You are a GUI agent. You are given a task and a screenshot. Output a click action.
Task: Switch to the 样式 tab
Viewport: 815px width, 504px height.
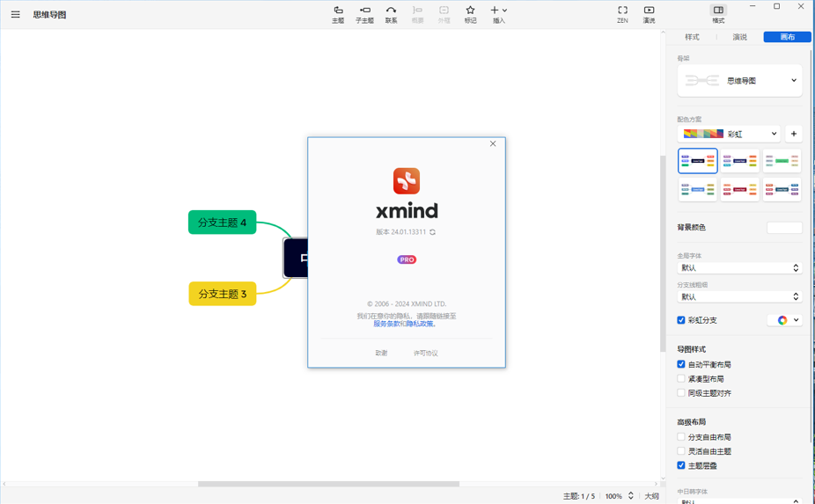pyautogui.click(x=692, y=37)
